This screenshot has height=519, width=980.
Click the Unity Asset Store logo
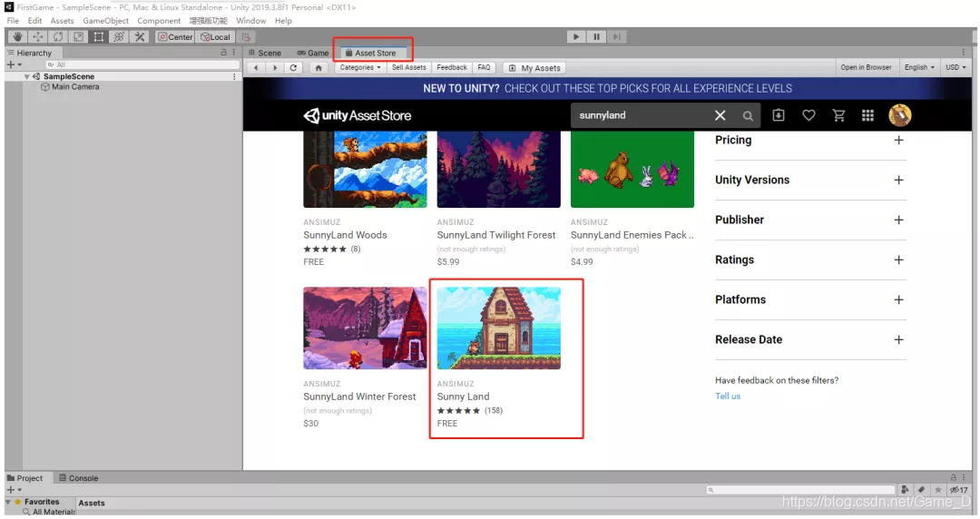point(358,115)
